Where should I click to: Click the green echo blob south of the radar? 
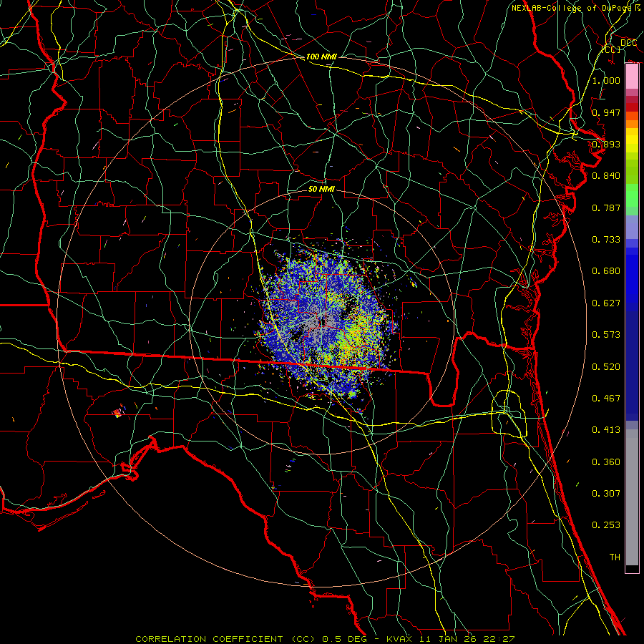(x=352, y=394)
